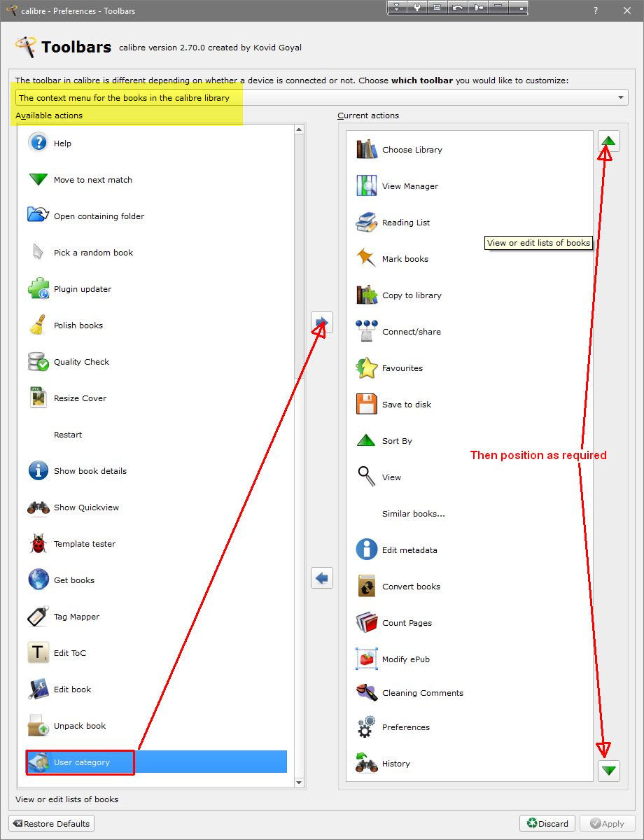Select the "Move to next match" row
Viewport: 644px width, 840px height.
(x=157, y=179)
